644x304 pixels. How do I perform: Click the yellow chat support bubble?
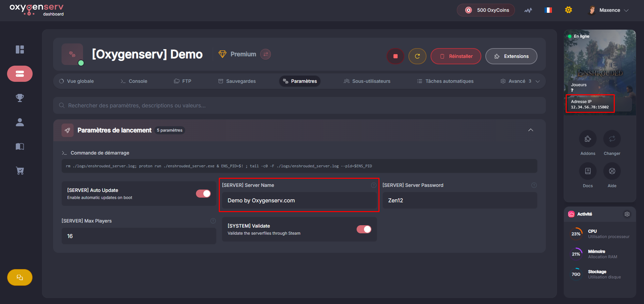click(x=20, y=277)
